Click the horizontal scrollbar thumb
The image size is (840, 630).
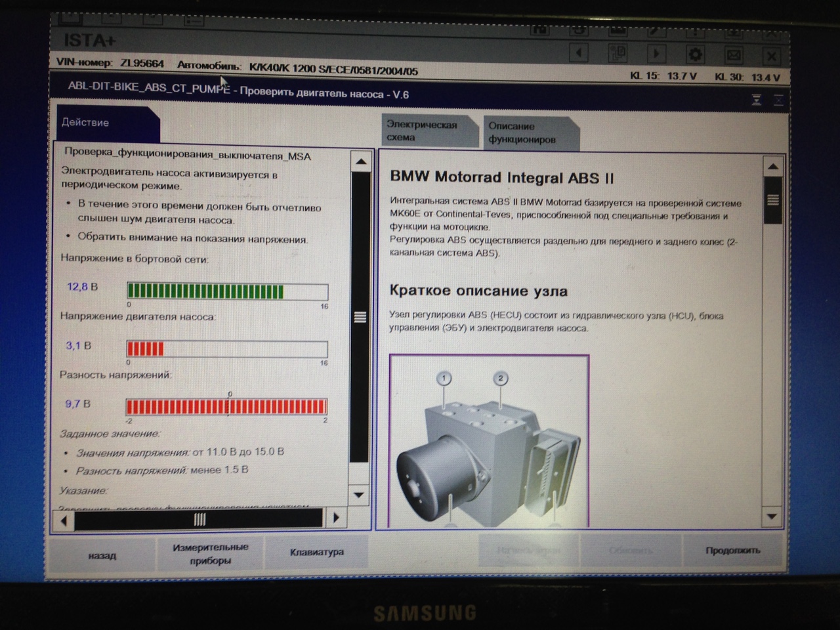point(199,519)
